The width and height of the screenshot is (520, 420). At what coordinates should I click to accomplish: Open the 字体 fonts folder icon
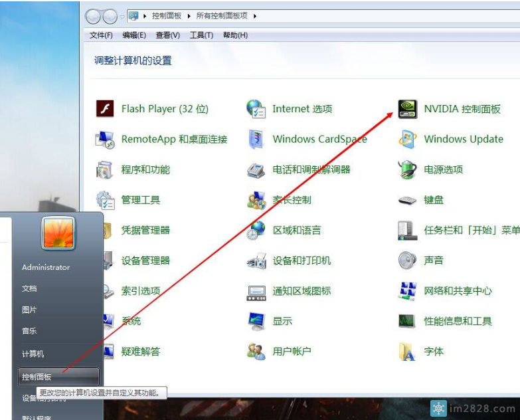click(407, 352)
